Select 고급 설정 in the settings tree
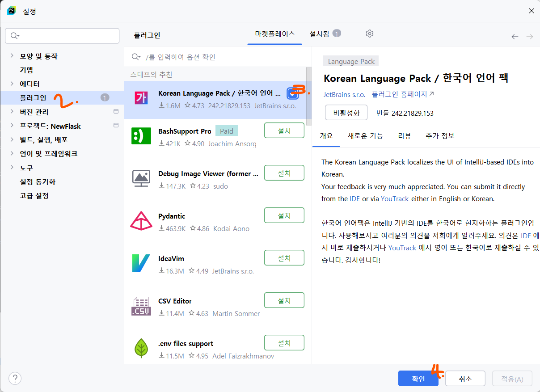This screenshot has width=540, height=392. [34, 196]
